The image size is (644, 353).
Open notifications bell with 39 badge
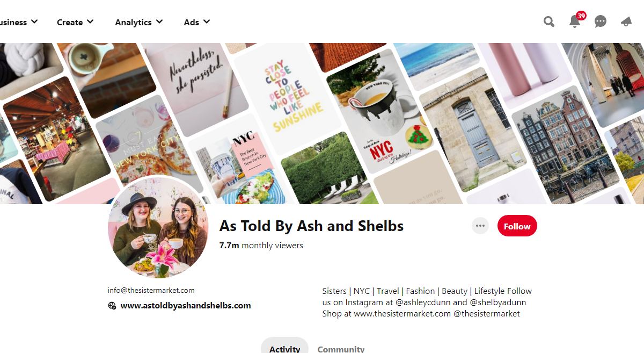tap(575, 20)
